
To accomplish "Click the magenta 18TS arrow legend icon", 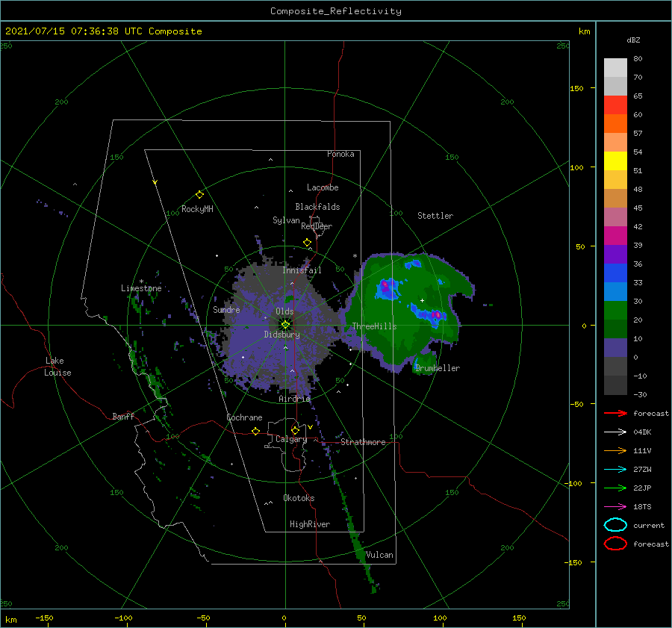I will pos(615,507).
